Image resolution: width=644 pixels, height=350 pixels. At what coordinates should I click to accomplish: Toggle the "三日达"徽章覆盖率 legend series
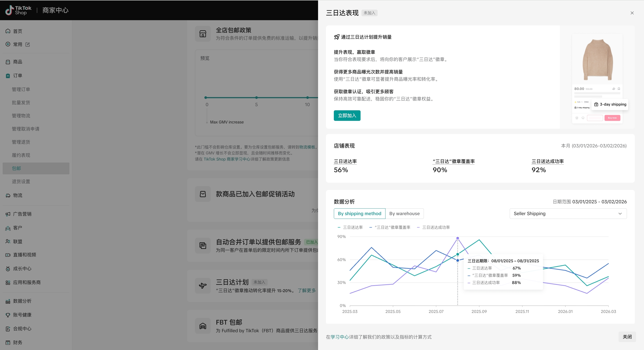pyautogui.click(x=392, y=227)
